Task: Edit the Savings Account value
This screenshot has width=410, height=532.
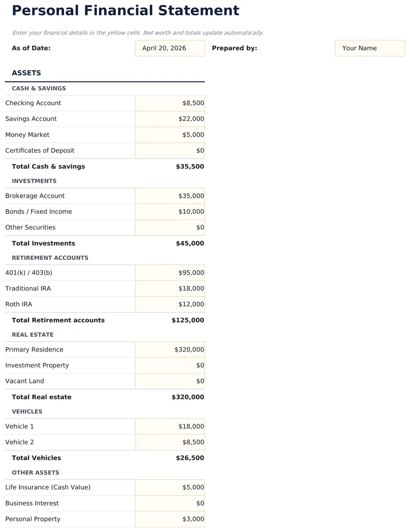Action: pos(170,118)
